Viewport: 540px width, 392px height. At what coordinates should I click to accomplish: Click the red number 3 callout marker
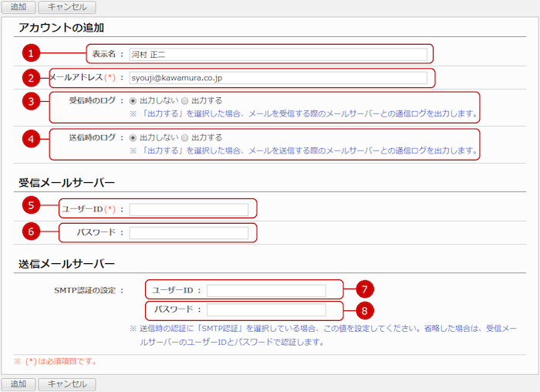[x=31, y=102]
